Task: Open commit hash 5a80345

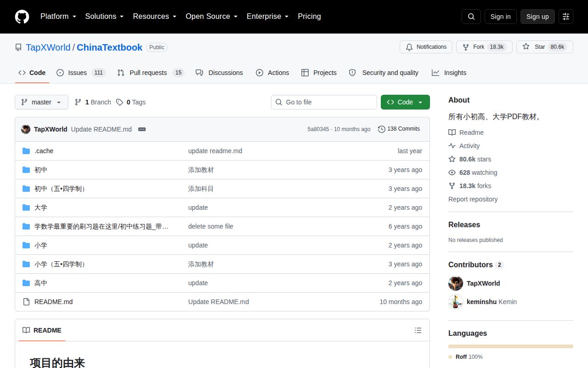Action: pos(318,129)
